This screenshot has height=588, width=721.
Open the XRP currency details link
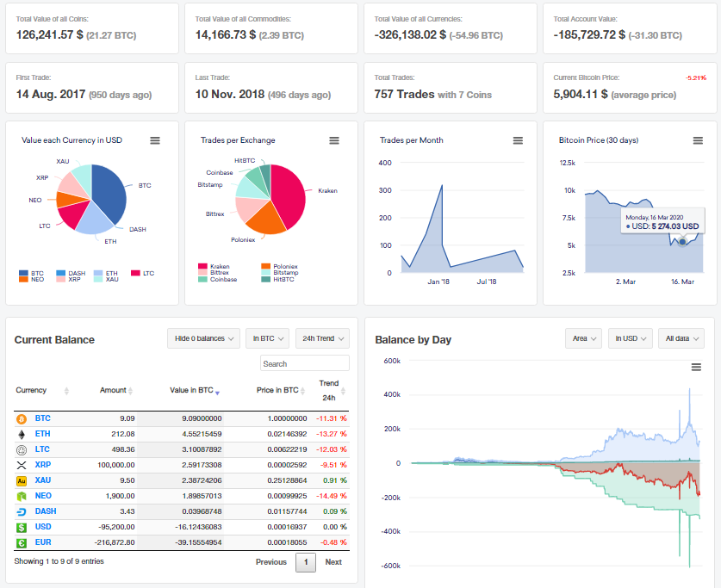tap(43, 465)
